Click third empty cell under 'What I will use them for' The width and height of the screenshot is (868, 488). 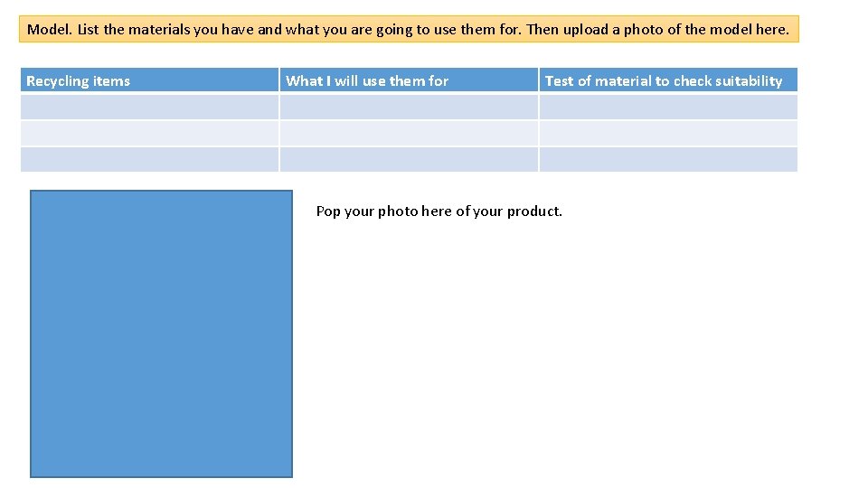pos(409,159)
